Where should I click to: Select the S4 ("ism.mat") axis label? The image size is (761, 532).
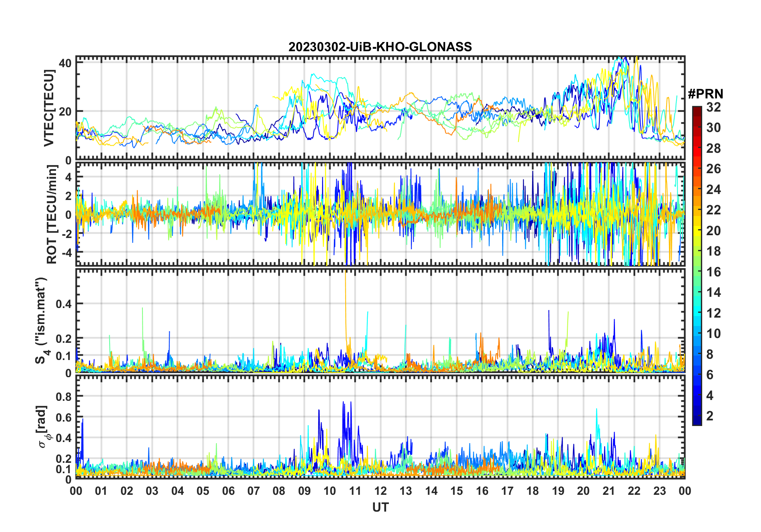click(x=42, y=321)
